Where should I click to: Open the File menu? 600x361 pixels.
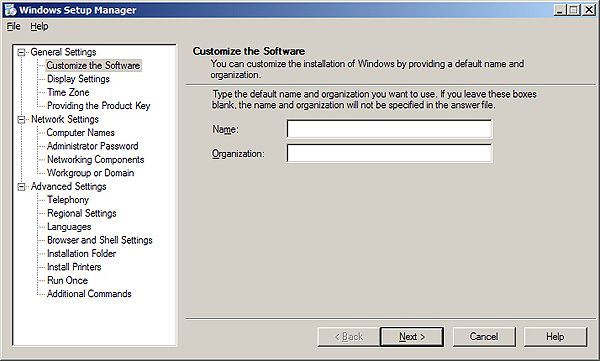[x=14, y=26]
